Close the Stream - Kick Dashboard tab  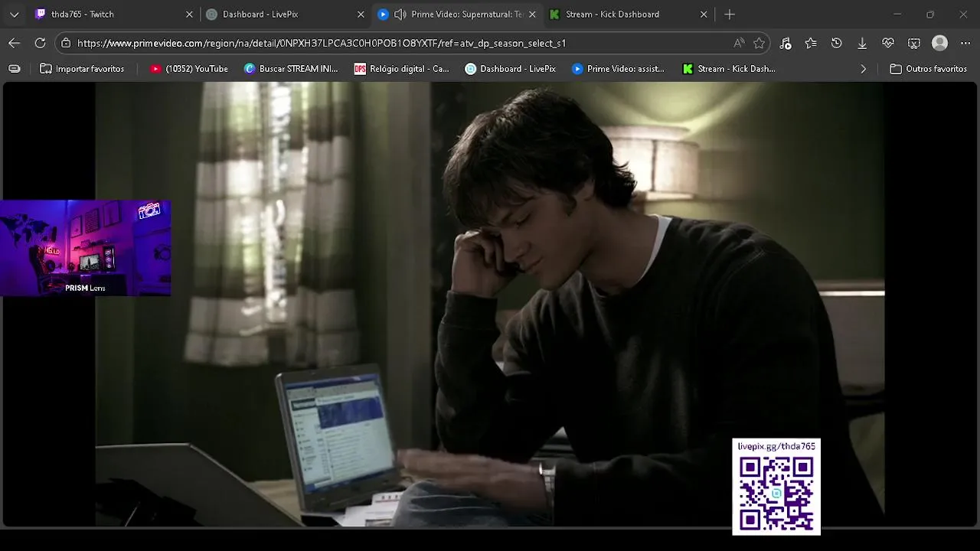tap(704, 14)
